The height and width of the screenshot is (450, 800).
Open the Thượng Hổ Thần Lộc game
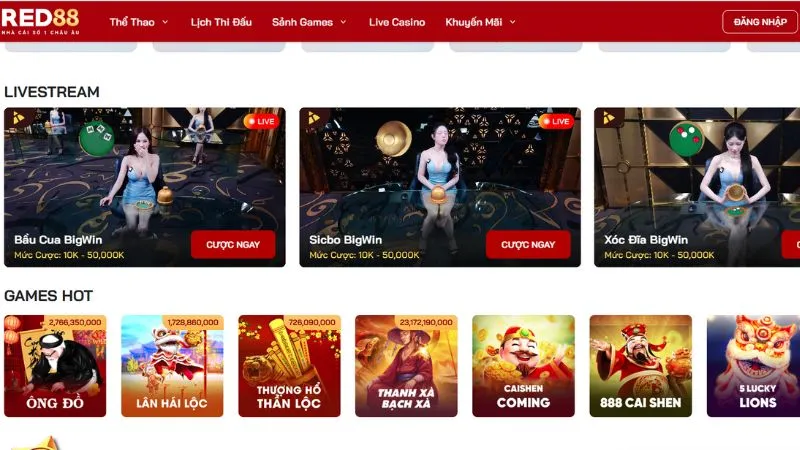(289, 366)
